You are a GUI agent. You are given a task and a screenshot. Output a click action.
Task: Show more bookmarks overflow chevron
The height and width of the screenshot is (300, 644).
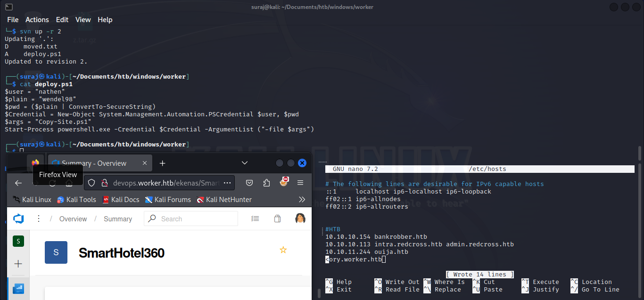[x=302, y=200]
